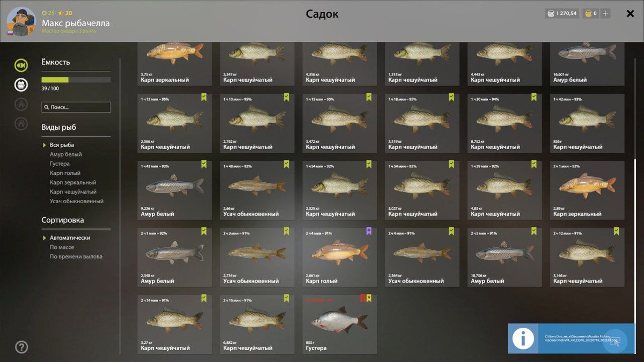The width and height of the screenshot is (644, 362).
Task: Click the silver money balance icon
Action: point(550,13)
